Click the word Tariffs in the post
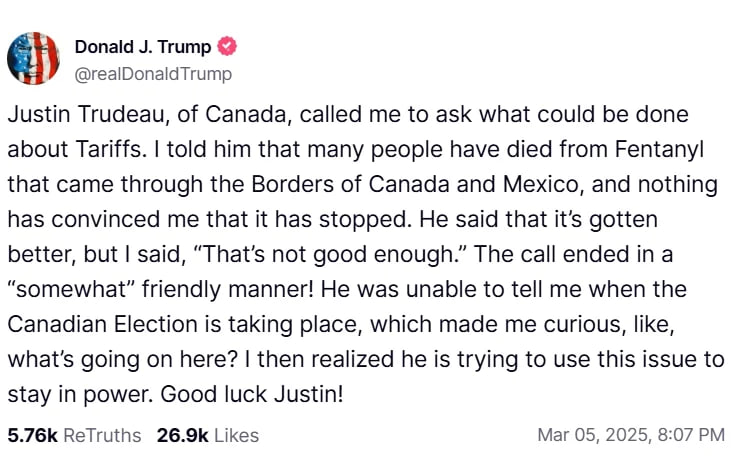The height and width of the screenshot is (469, 740). pos(108,149)
